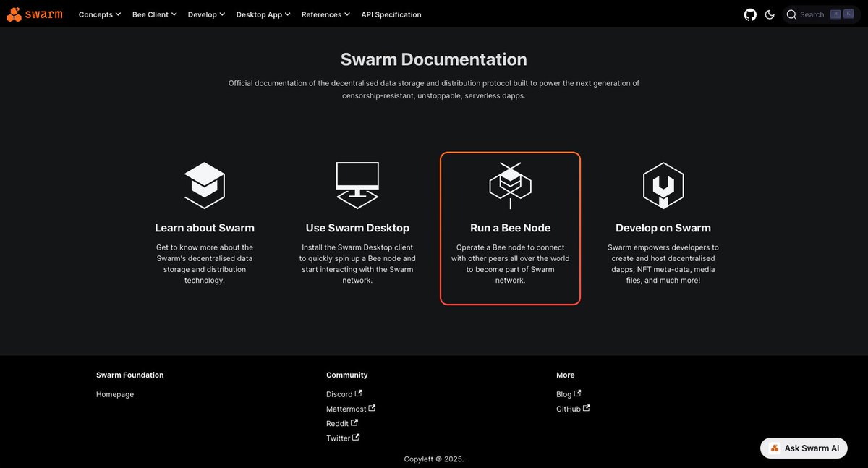
Task: Click Use Swarm Desktop description text
Action: [357, 264]
